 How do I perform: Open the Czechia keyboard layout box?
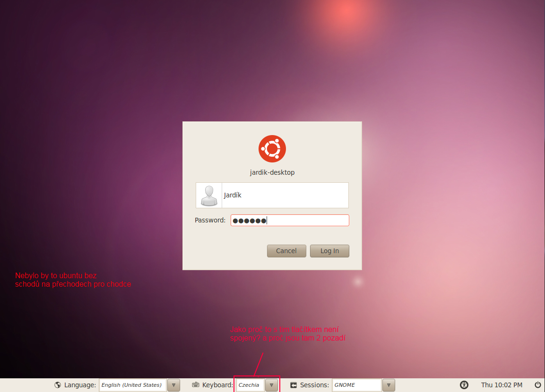(x=250, y=385)
